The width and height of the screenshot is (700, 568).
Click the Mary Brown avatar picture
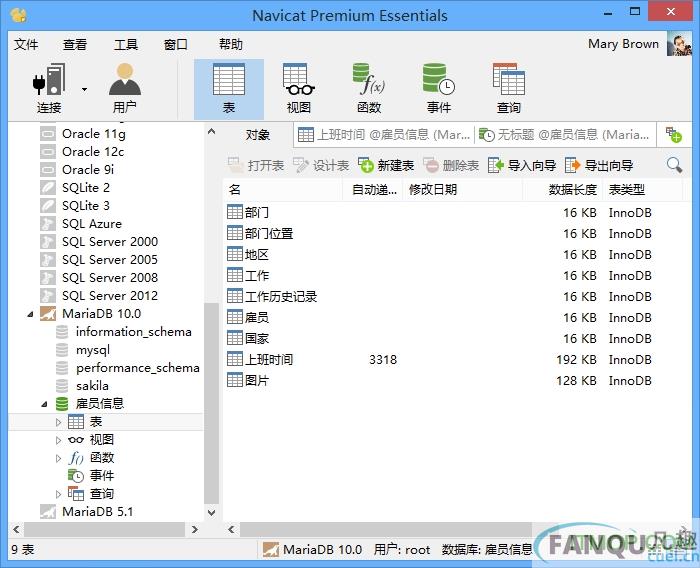click(x=679, y=44)
